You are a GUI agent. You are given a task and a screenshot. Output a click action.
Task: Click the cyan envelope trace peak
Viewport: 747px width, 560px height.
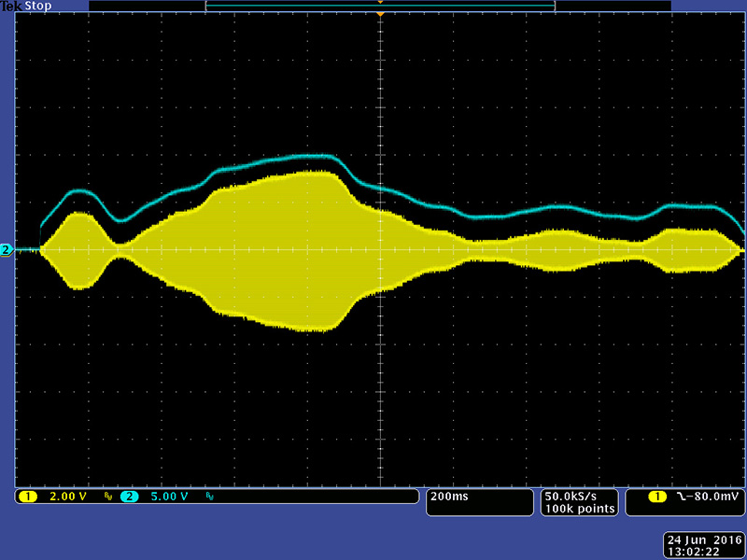pos(317,156)
